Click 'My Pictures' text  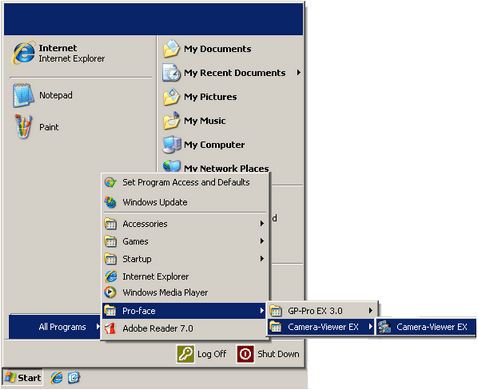tap(210, 97)
